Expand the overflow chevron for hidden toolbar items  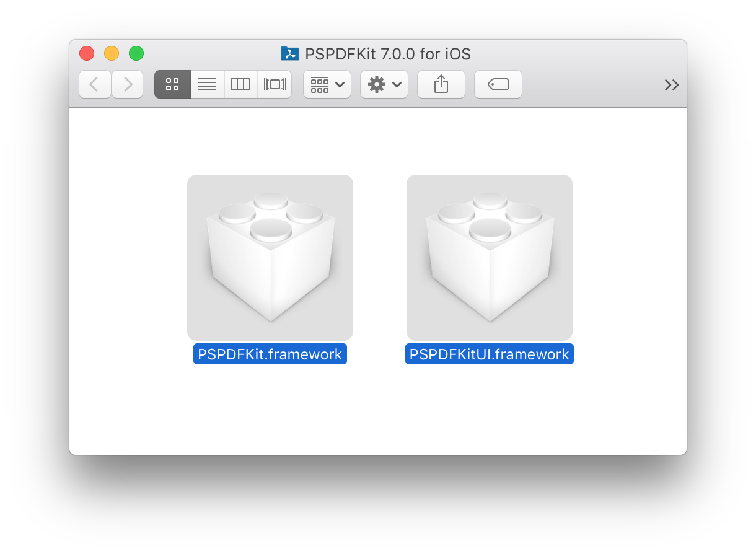(671, 84)
